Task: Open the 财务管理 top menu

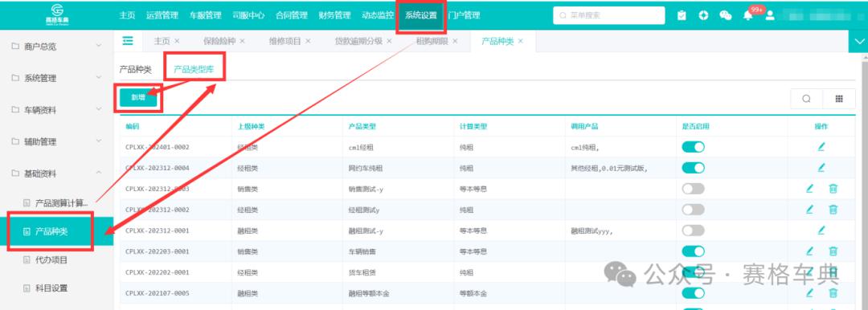Action: click(x=334, y=15)
